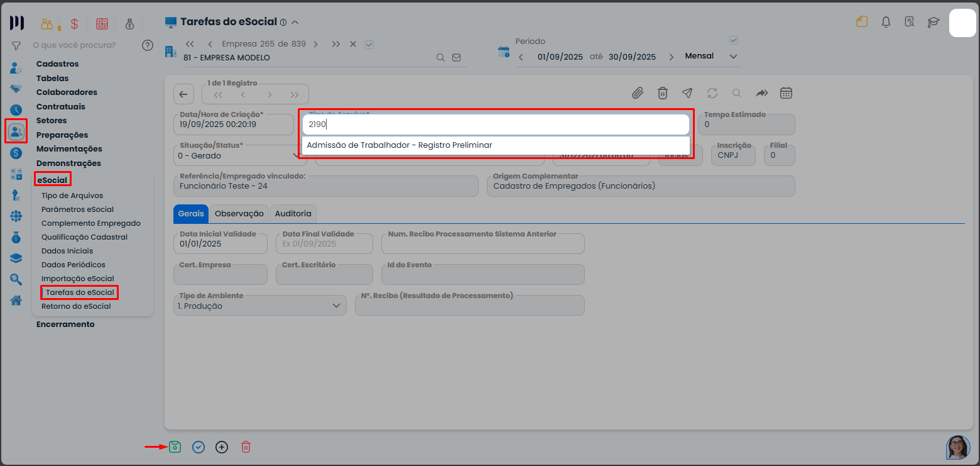Screen dimensions: 980x466
Task: Open the calendar icon in record toolbar
Action: coord(786,93)
